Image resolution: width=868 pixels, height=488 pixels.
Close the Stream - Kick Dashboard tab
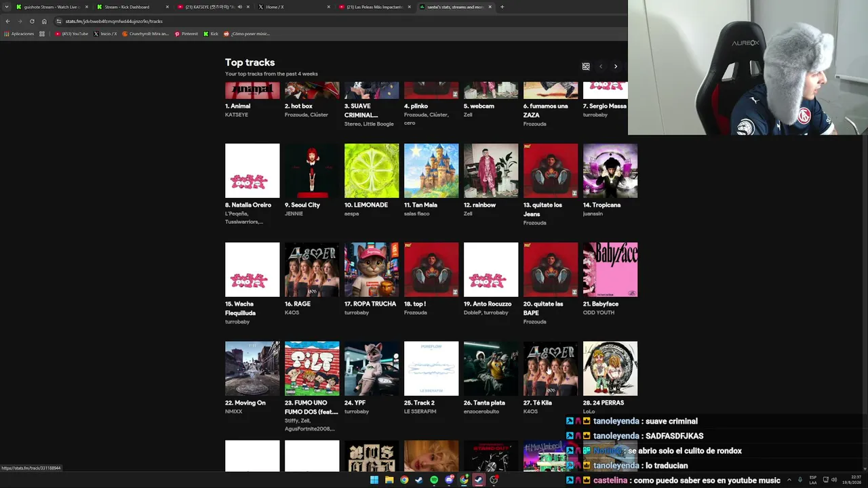[167, 7]
